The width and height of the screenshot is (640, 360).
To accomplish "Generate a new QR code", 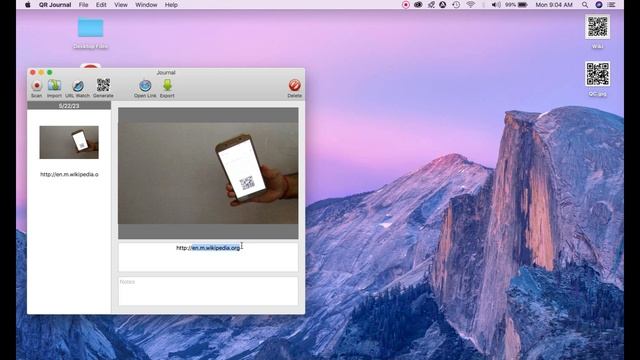I will point(103,88).
